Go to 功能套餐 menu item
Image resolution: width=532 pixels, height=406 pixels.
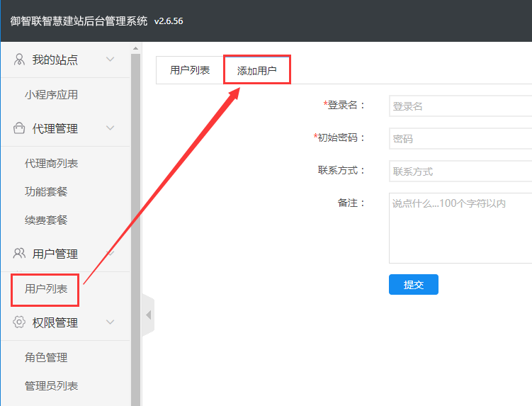[46, 191]
